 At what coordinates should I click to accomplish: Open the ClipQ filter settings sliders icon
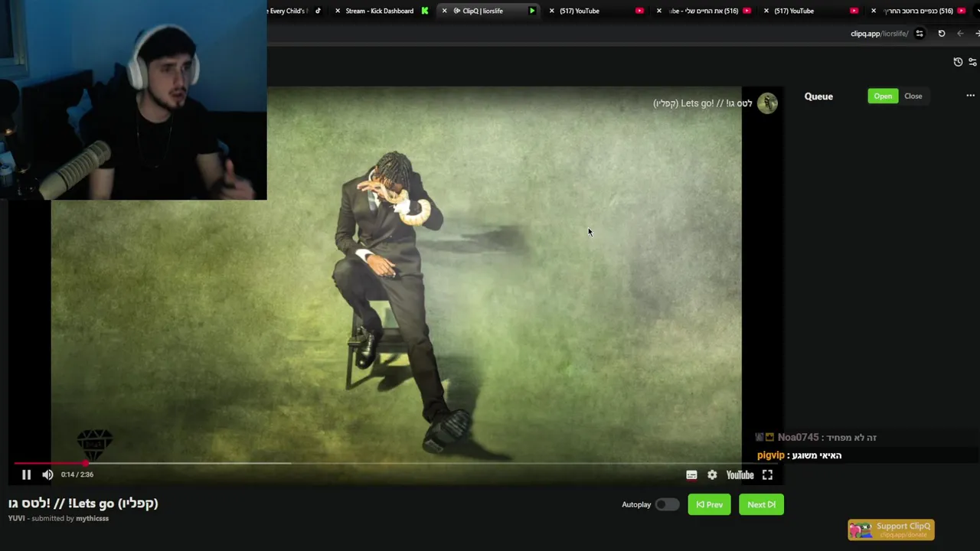[x=973, y=62]
